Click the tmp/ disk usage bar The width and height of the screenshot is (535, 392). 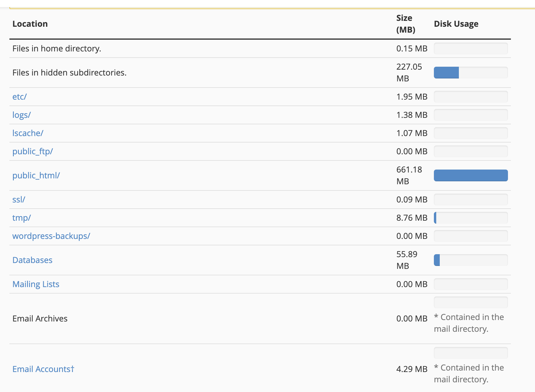tap(471, 218)
